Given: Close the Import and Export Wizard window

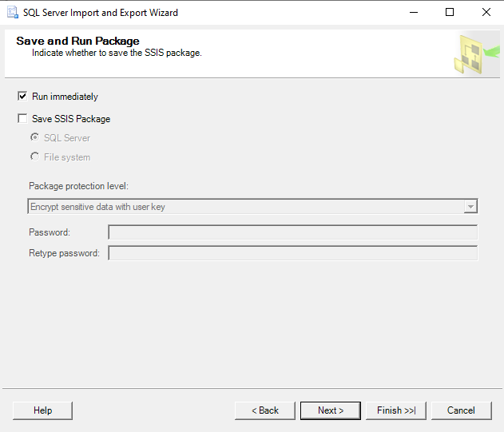Looking at the screenshot, I should pyautogui.click(x=486, y=12).
